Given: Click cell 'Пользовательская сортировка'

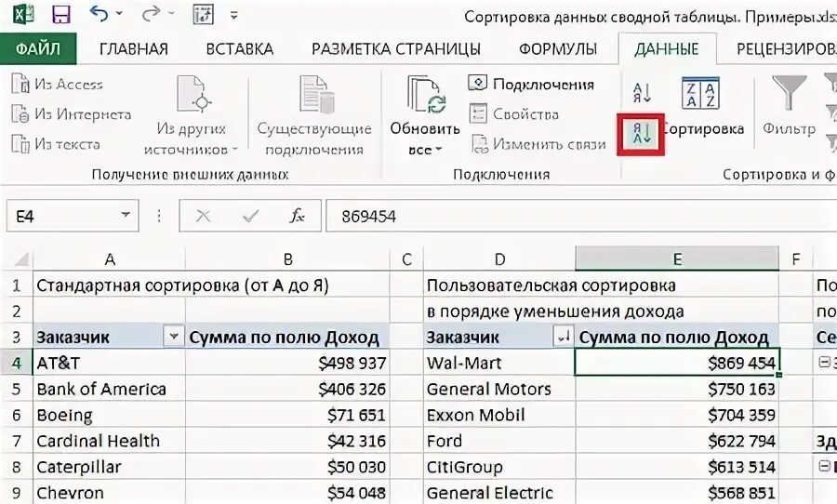Looking at the screenshot, I should (551, 285).
